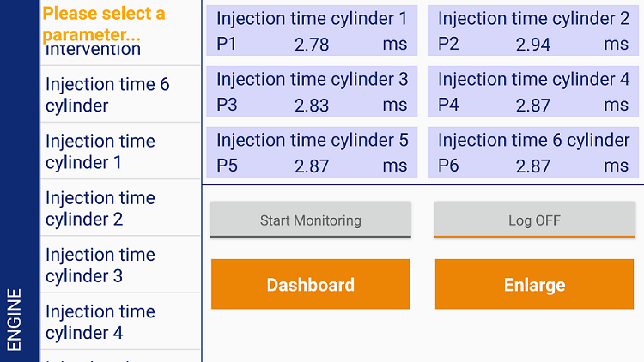Open the ENGINE vertical sidebar tab
This screenshot has width=644, height=362.
(x=15, y=317)
